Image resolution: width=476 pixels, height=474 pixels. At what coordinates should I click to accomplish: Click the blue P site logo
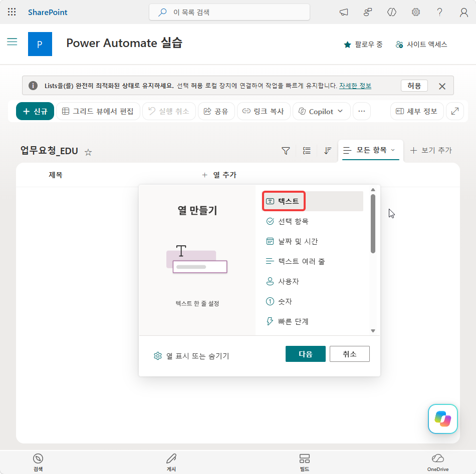tap(40, 44)
